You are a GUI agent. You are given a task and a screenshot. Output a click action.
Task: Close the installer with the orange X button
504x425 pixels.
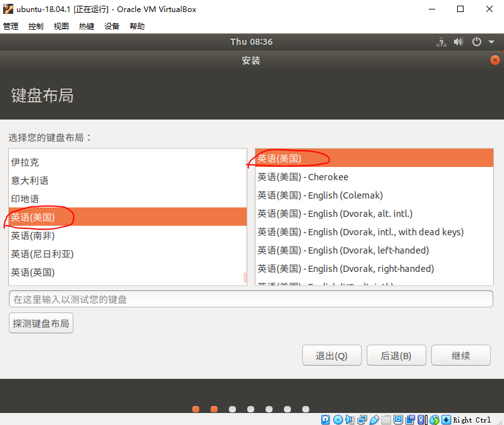[495, 60]
